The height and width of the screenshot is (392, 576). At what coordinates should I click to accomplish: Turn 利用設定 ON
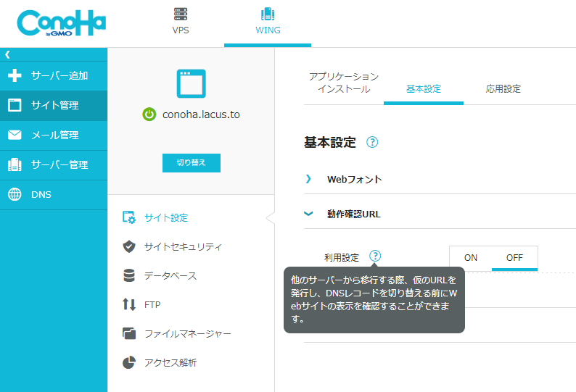pos(471,257)
